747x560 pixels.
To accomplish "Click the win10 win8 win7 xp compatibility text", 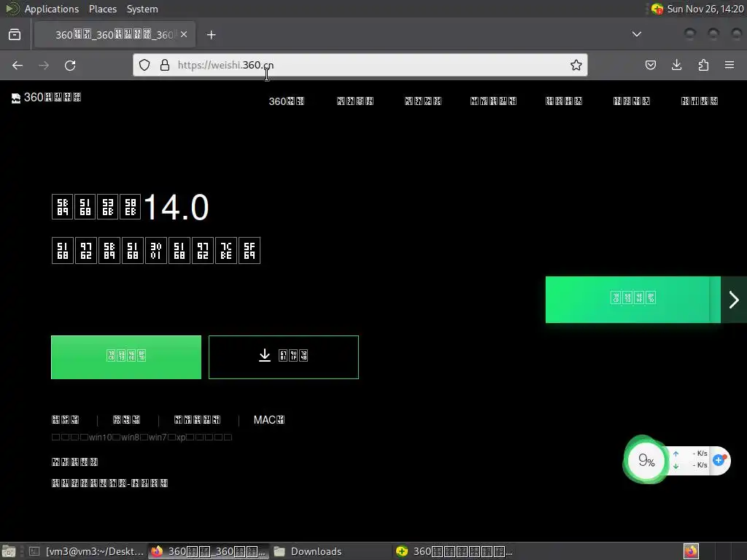I will [142, 437].
